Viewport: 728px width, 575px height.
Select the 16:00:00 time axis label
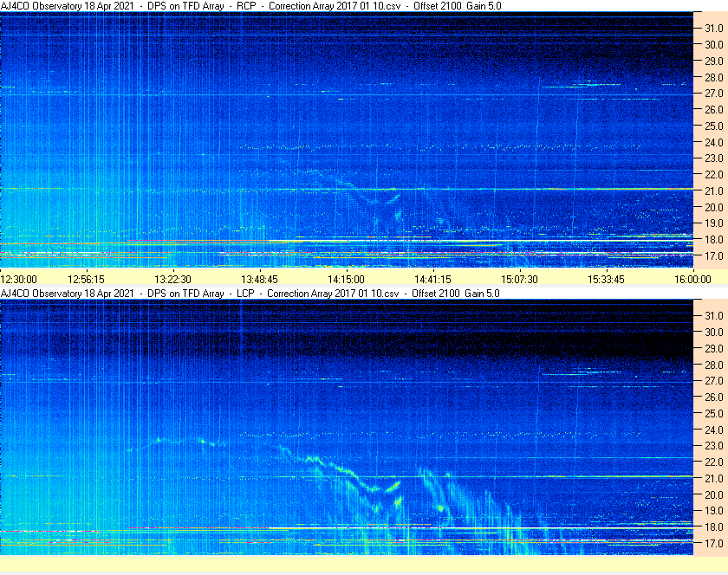(x=692, y=280)
